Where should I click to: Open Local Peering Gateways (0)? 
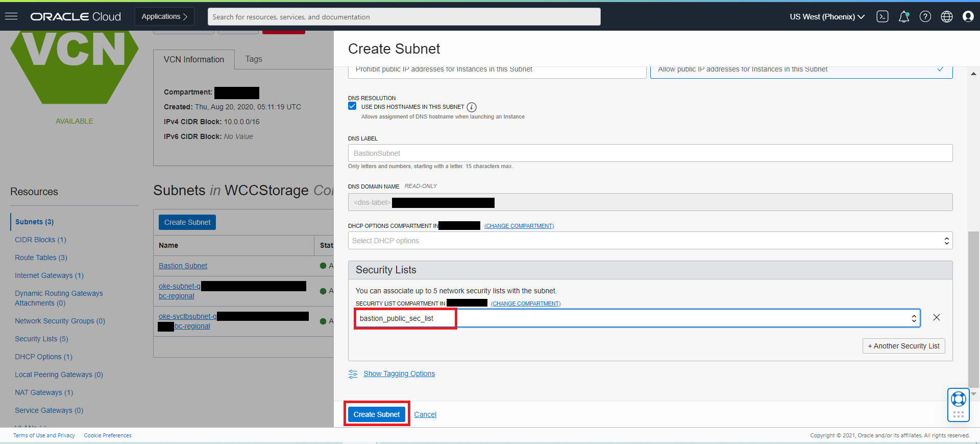59,375
